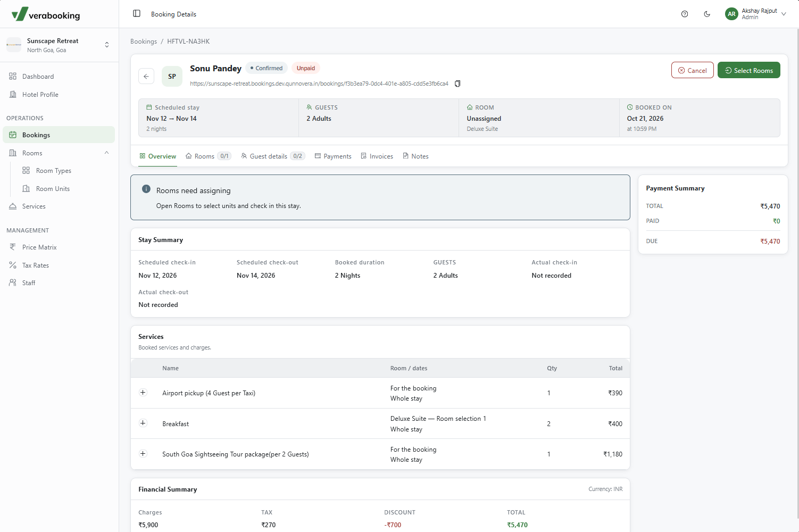
Task: Switch to the Rooms 0/1 tab
Action: pos(208,156)
